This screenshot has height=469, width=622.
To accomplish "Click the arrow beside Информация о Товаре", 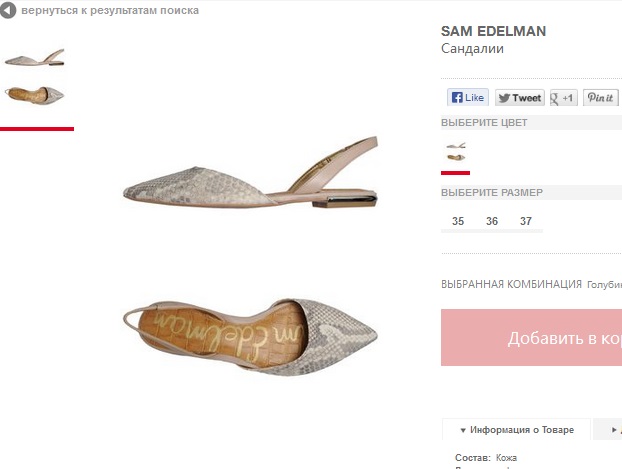I will point(463,430).
